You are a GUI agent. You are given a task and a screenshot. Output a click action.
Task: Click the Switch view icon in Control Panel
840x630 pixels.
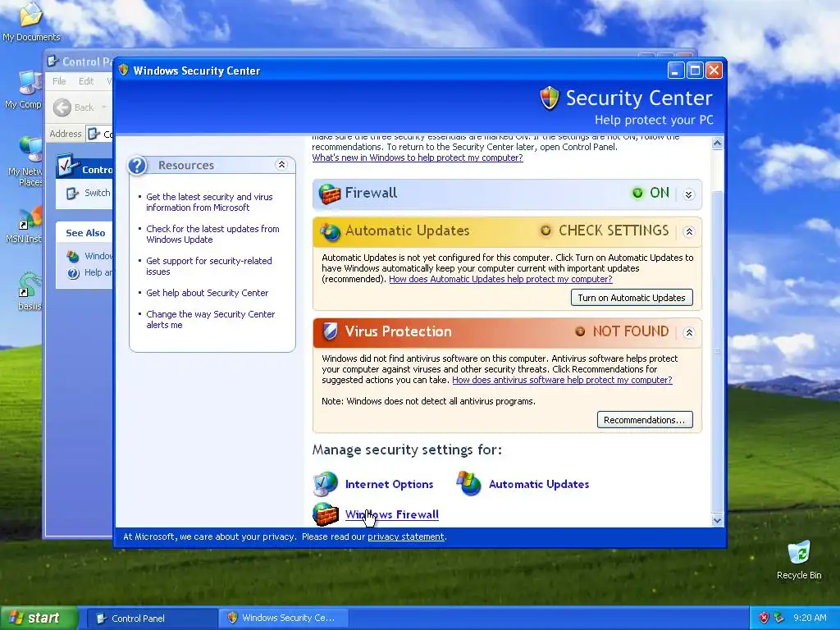pyautogui.click(x=73, y=194)
